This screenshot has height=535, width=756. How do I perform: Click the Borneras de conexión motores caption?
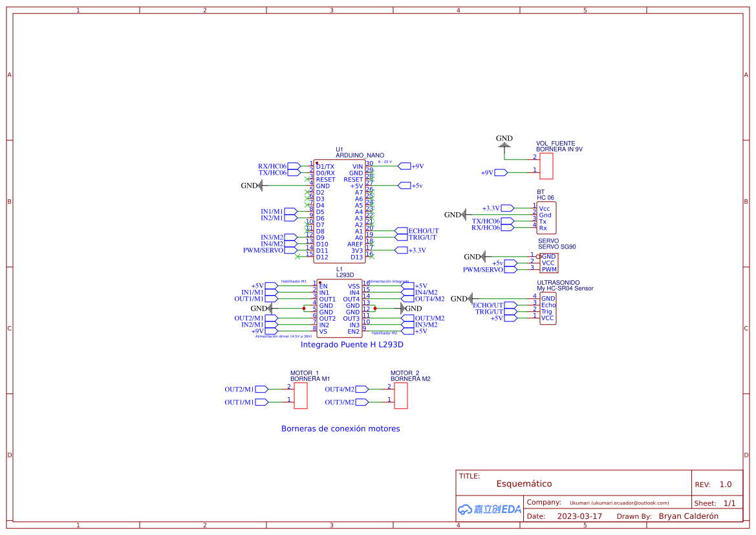coord(340,428)
